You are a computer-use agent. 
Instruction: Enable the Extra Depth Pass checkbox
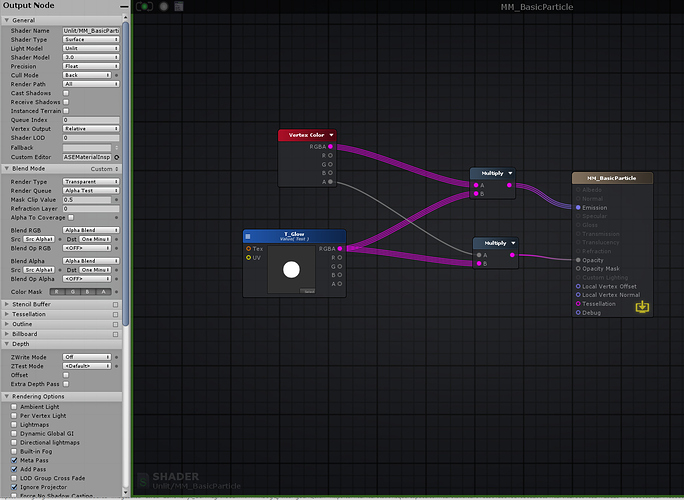[66, 384]
